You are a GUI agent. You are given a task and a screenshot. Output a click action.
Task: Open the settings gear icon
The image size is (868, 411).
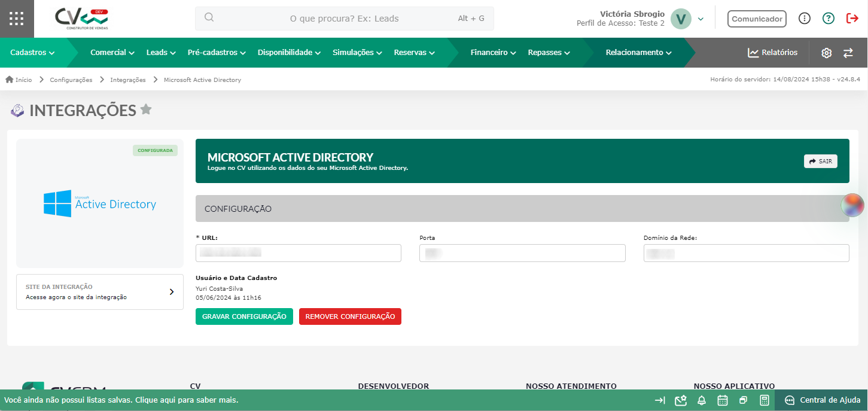coord(826,53)
